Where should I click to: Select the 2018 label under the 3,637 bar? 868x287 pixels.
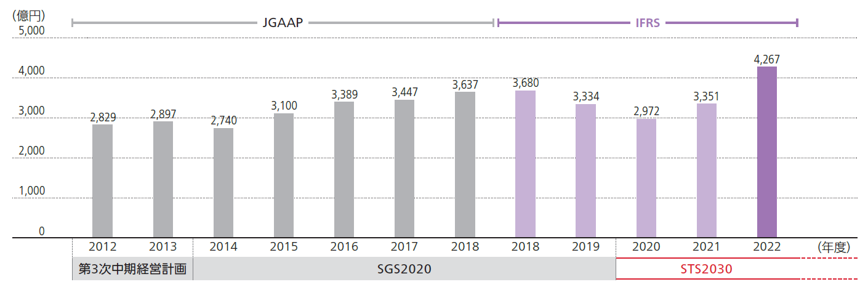coord(465,247)
